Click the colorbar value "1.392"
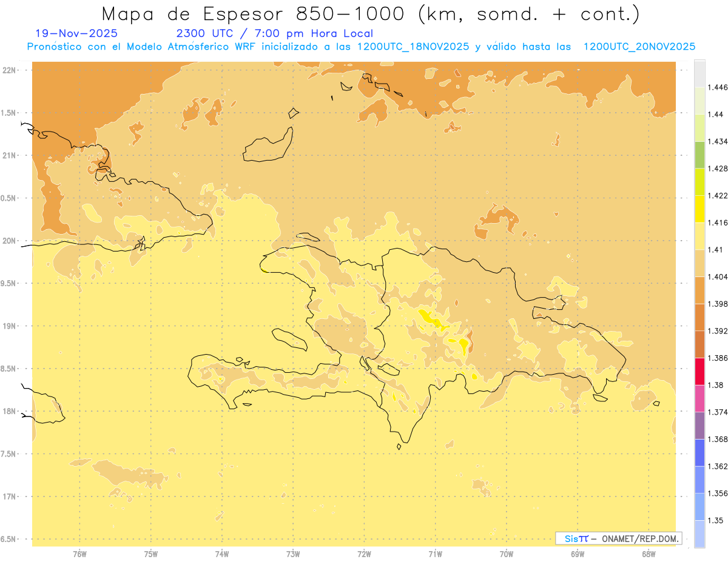Viewport: 728px width, 562px height. click(x=718, y=331)
